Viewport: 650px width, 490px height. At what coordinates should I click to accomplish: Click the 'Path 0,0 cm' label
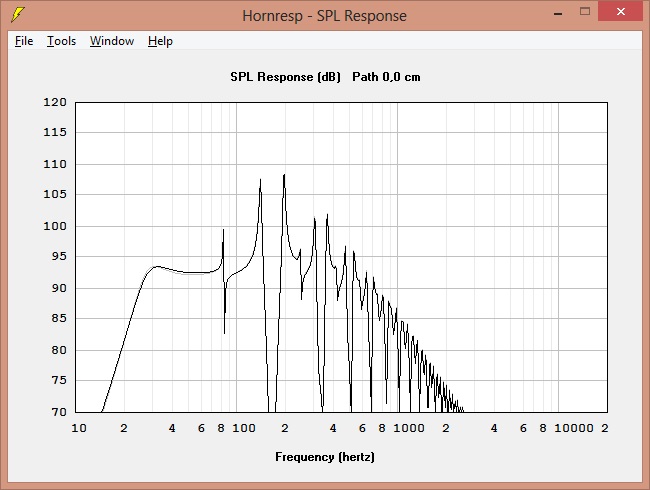(x=386, y=77)
